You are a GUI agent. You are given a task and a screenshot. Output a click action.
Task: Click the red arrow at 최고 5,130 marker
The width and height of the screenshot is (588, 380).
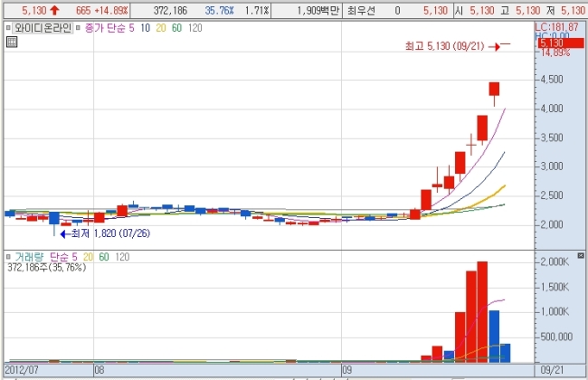[495, 47]
